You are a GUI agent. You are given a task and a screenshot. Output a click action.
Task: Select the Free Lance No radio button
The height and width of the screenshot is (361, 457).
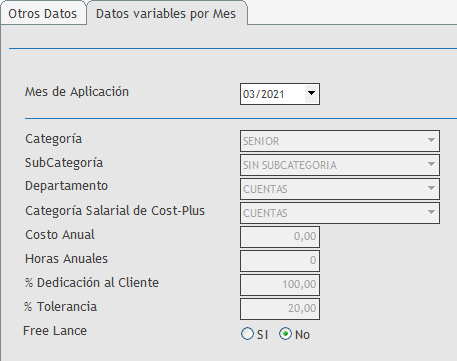click(x=285, y=334)
